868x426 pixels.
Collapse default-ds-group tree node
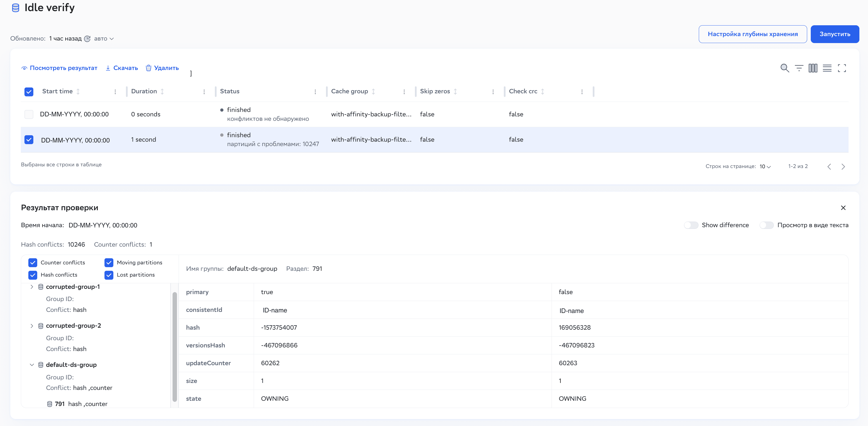(32, 365)
